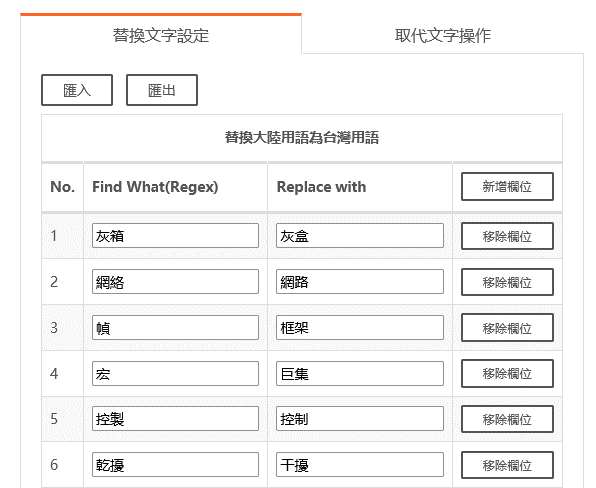
Task: Focus the Find field containing 灰箱
Action: point(175,236)
